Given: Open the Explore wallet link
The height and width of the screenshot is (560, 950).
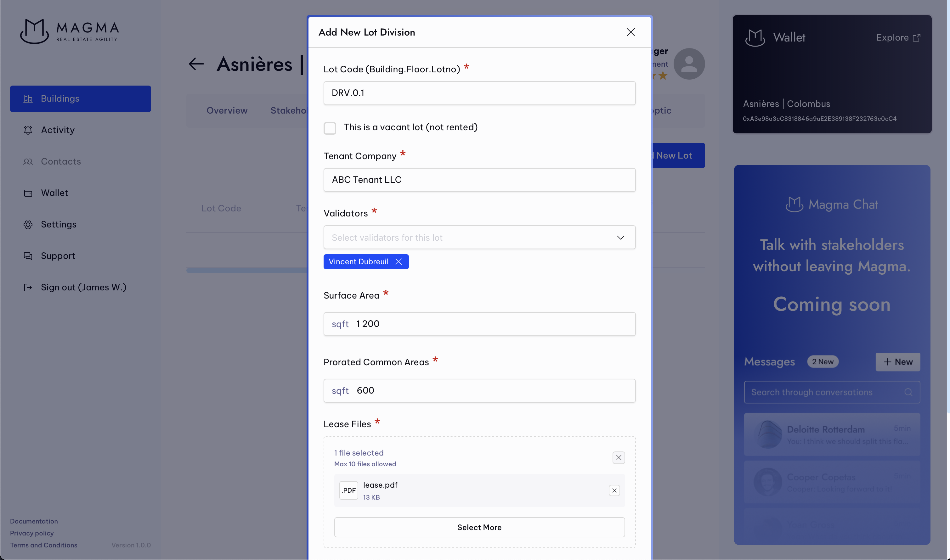Looking at the screenshot, I should pos(898,37).
